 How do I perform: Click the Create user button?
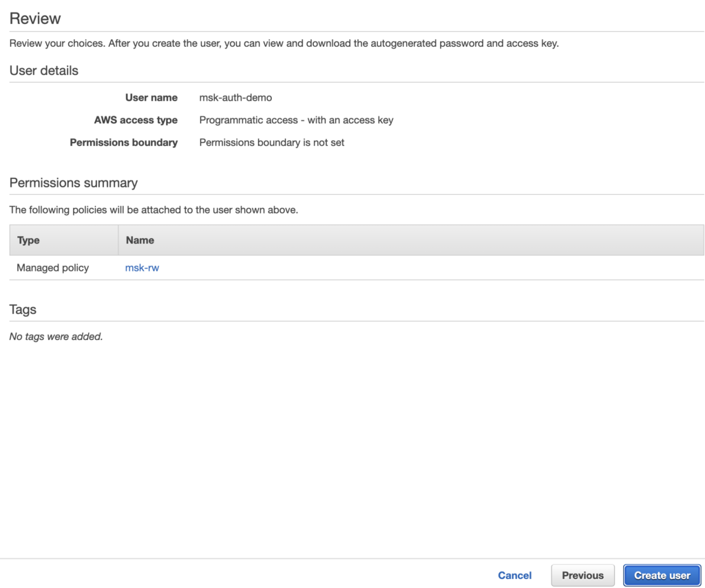(x=662, y=575)
